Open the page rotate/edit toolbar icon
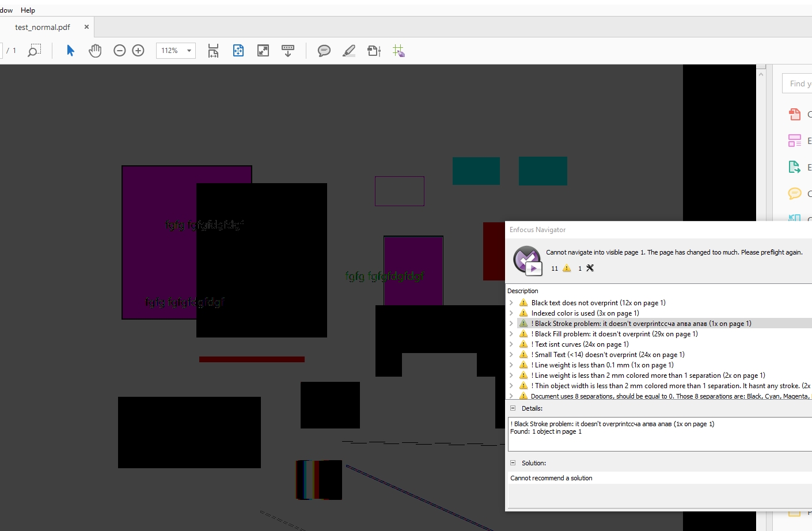Image resolution: width=812 pixels, height=531 pixels. pyautogui.click(x=374, y=51)
